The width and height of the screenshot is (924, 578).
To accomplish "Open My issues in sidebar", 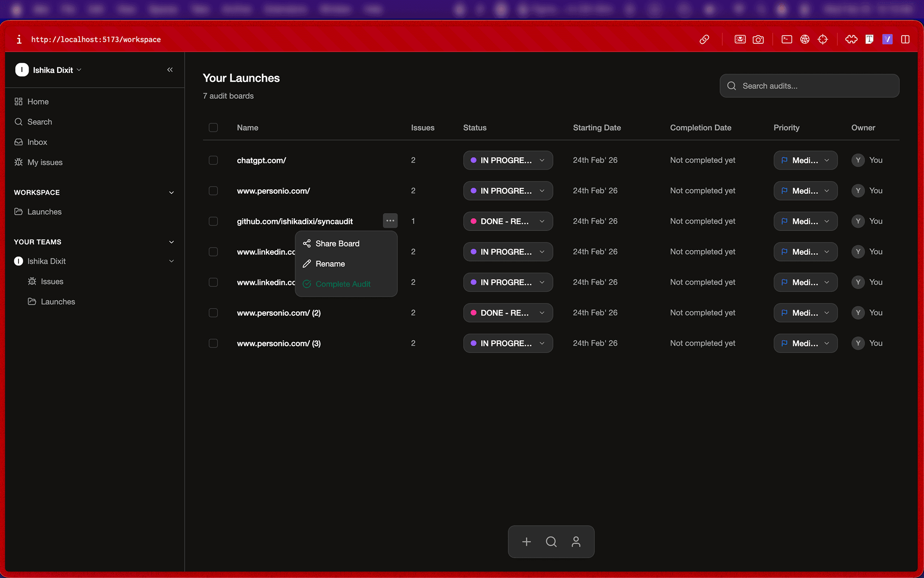I will point(44,163).
